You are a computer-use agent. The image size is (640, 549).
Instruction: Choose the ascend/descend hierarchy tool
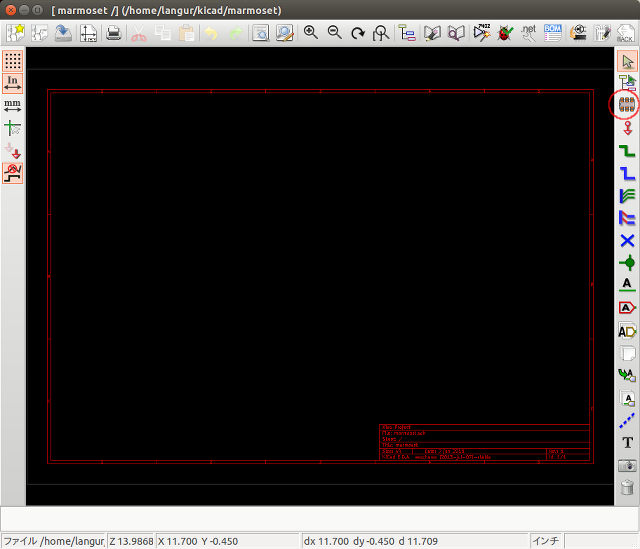point(627,83)
